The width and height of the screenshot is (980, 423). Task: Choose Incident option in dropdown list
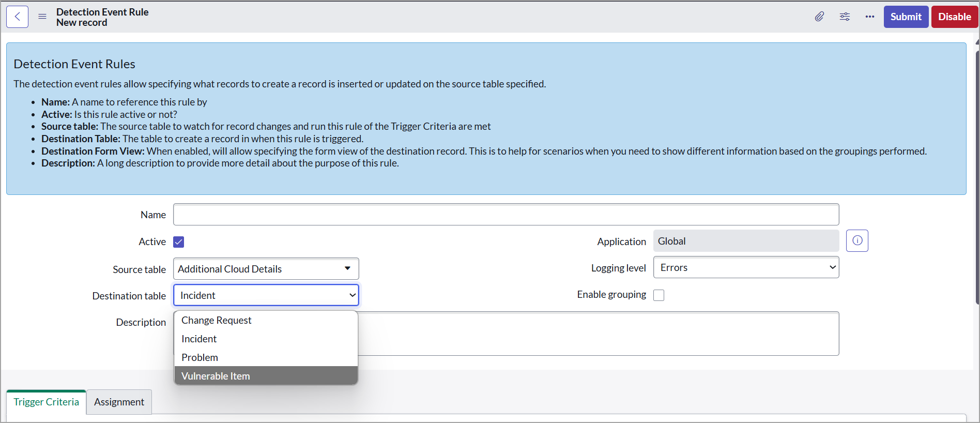[x=266, y=339]
